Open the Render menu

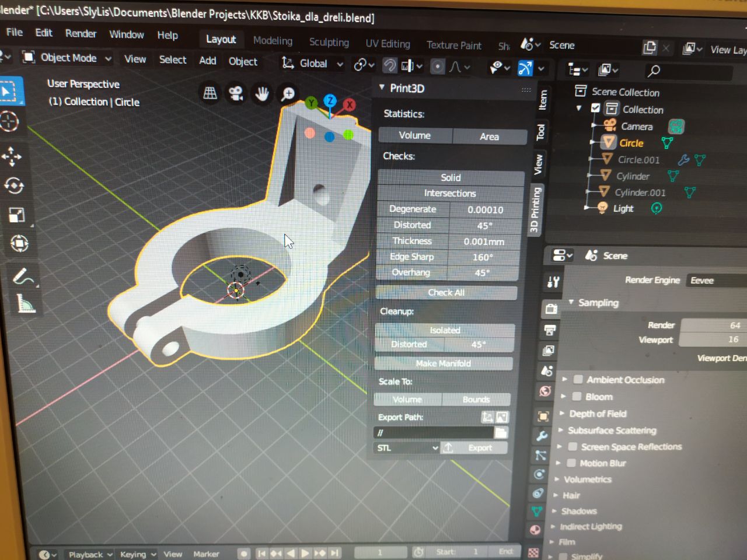[81, 33]
